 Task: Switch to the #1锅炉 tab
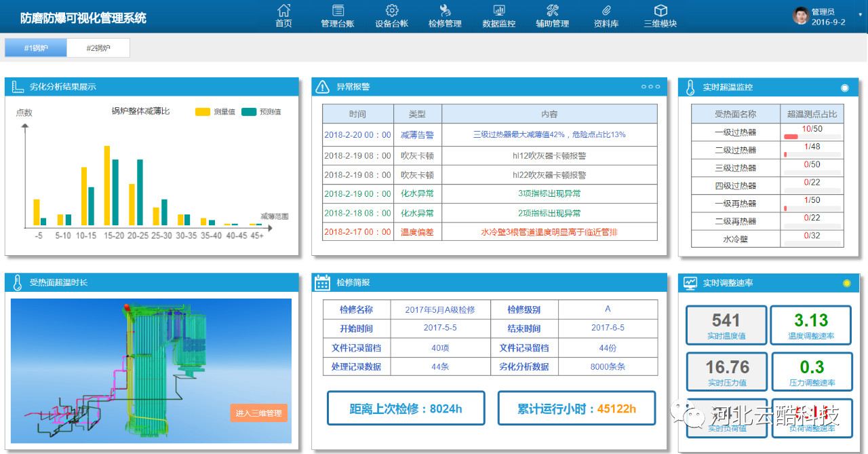(x=36, y=48)
